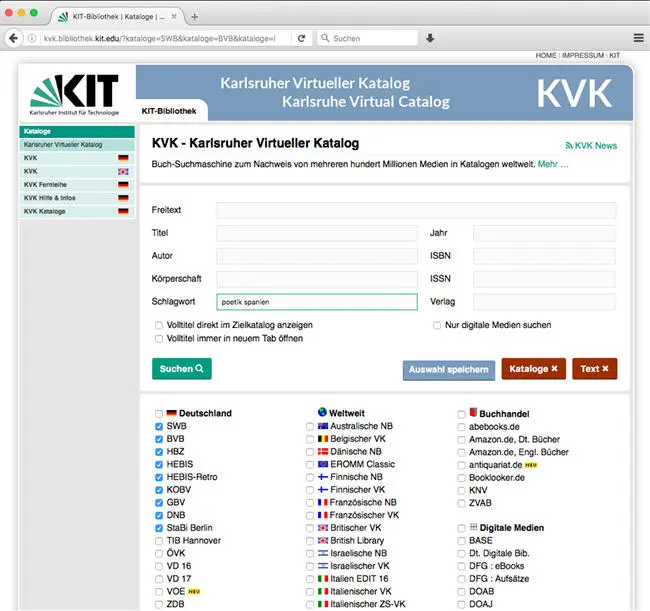Click the French flag for Französische NB
650x611 pixels.
tap(323, 502)
